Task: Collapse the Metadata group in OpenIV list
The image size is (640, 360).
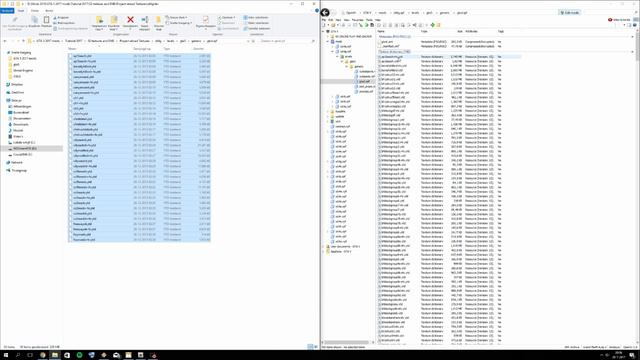Action: click(633, 37)
